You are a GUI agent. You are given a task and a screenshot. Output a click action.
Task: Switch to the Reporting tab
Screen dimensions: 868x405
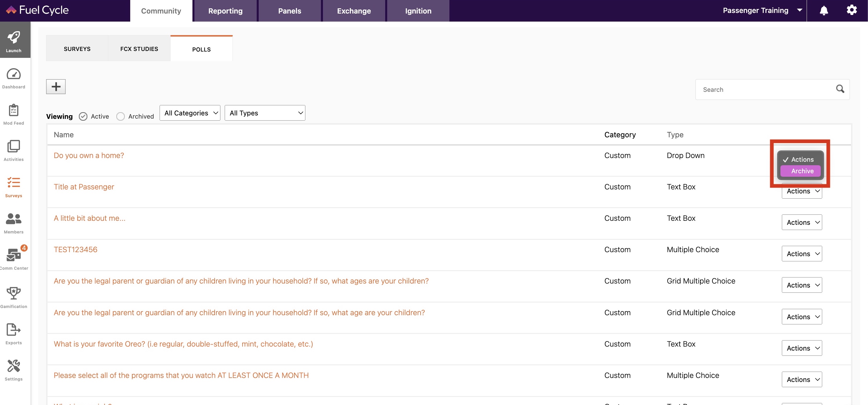[225, 11]
